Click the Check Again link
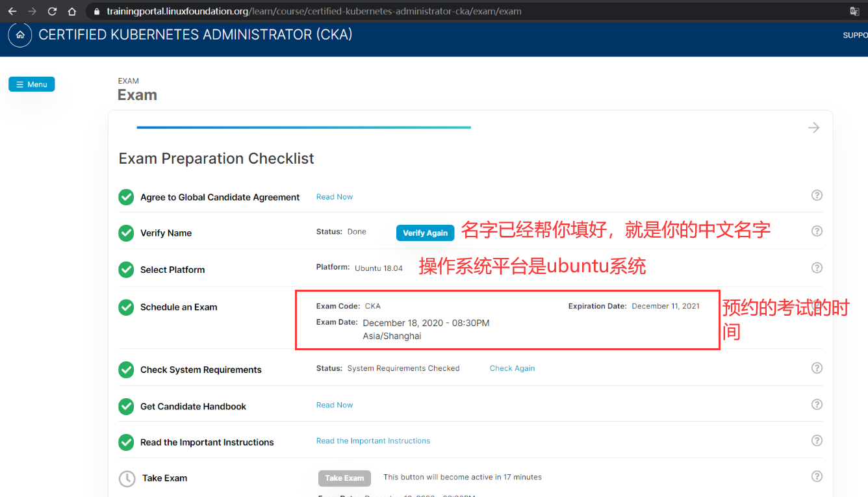This screenshot has width=868, height=497. click(x=512, y=368)
